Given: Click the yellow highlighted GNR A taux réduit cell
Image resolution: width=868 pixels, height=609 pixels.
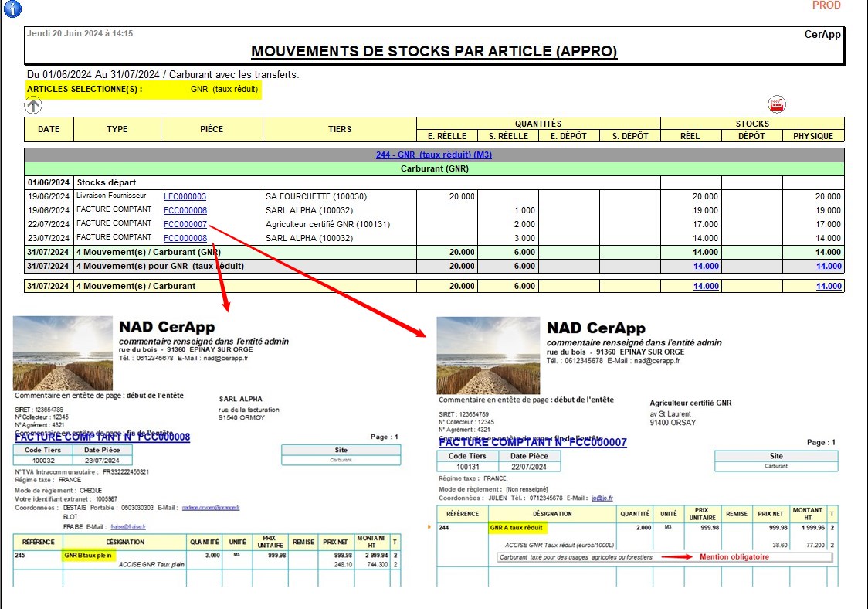Looking at the screenshot, I should (517, 528).
